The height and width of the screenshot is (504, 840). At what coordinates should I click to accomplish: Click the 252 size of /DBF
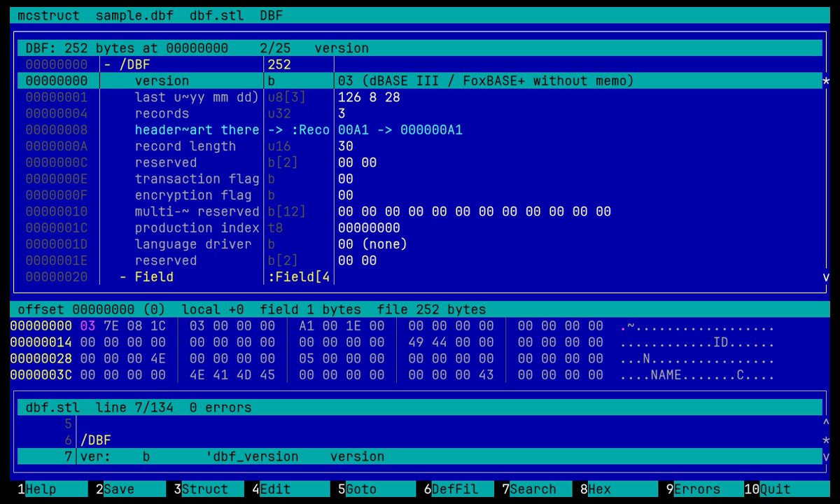(279, 65)
